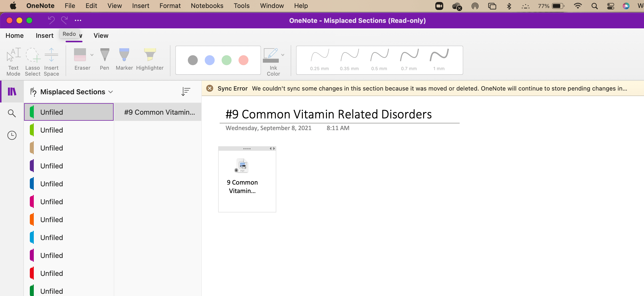Screen dimensions: 644x296
Task: Click the Siri menu bar icon
Action: (x=626, y=6)
